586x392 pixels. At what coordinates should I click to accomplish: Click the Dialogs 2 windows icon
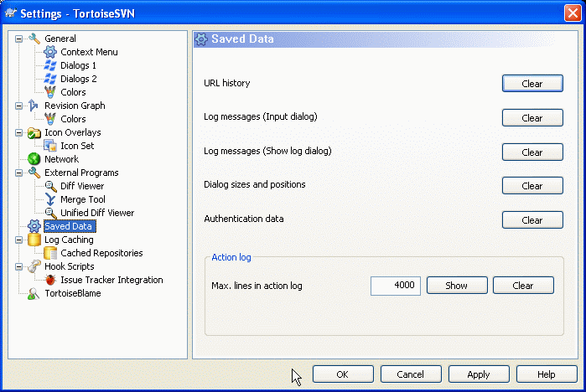(x=50, y=79)
